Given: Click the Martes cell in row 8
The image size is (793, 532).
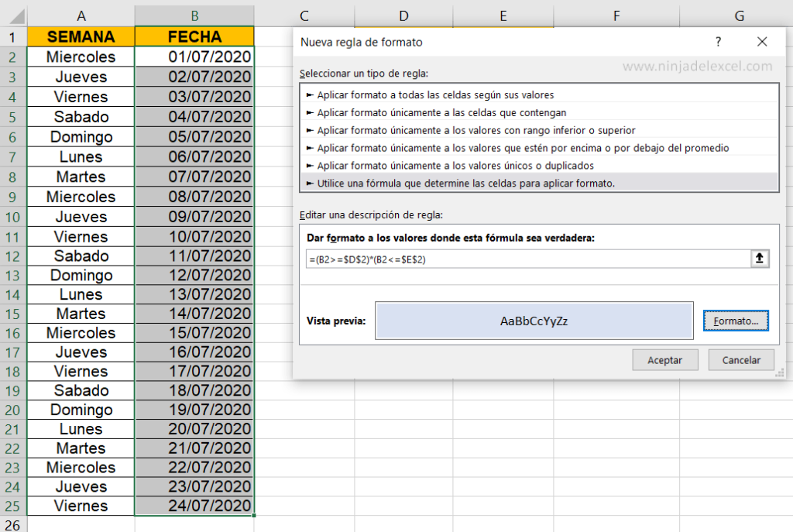Looking at the screenshot, I should click(81, 177).
